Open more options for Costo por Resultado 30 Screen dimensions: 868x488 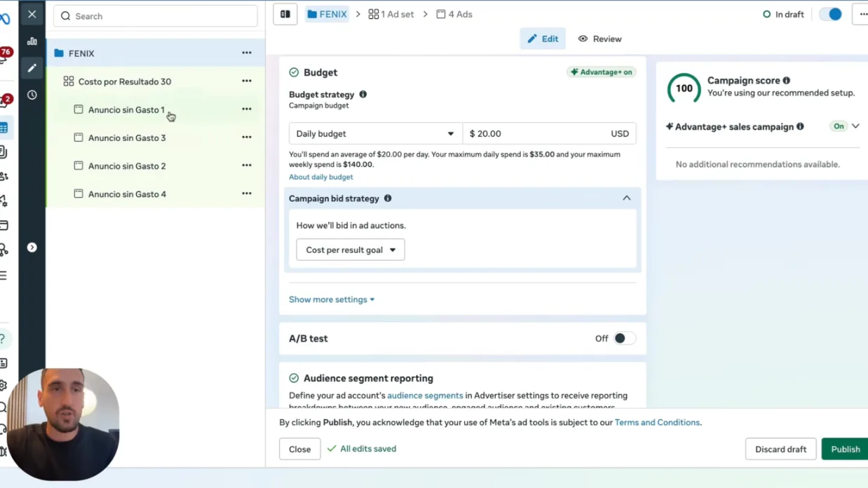[247, 81]
